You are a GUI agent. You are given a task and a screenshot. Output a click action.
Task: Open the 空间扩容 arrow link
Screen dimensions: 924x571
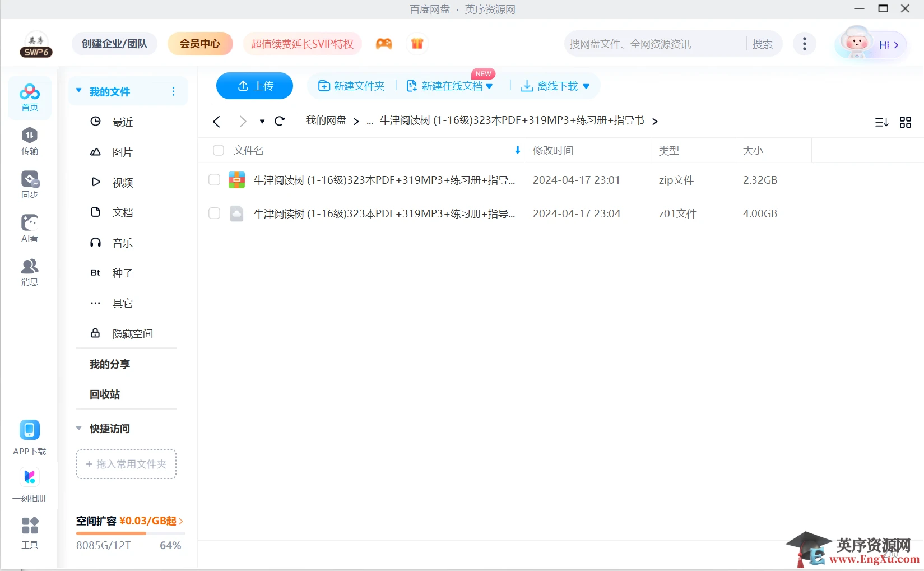(181, 521)
